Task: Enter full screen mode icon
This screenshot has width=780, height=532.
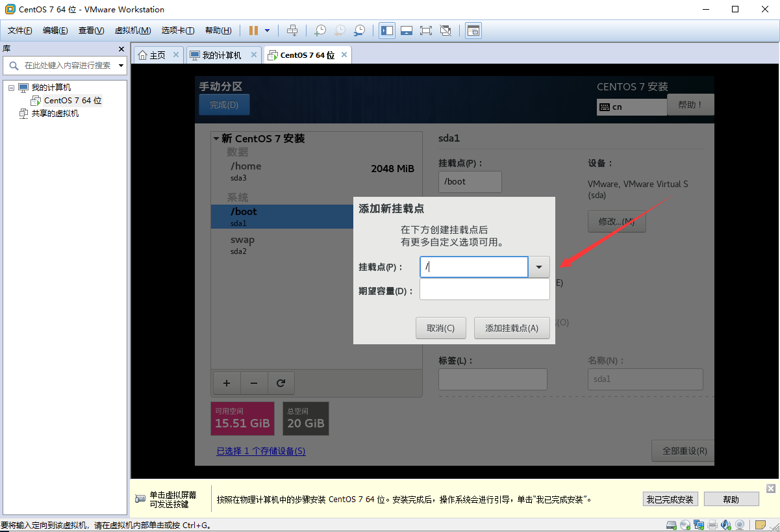Action: tap(426, 31)
